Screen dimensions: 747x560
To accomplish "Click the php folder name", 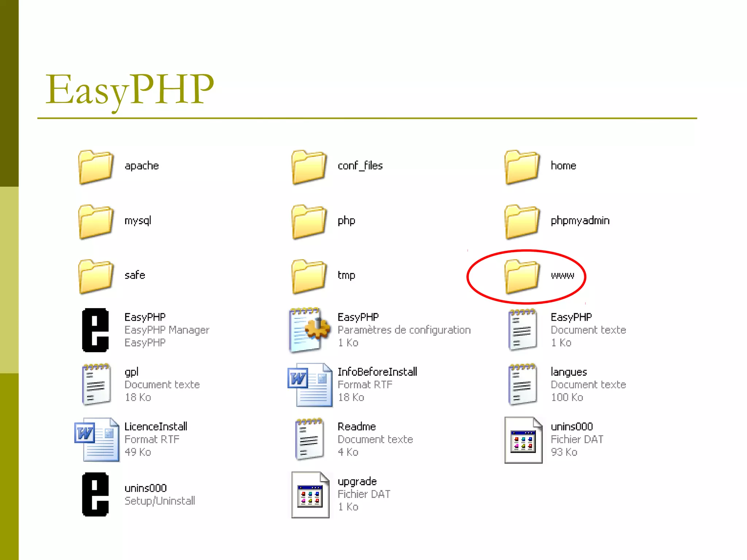I will coord(346,221).
